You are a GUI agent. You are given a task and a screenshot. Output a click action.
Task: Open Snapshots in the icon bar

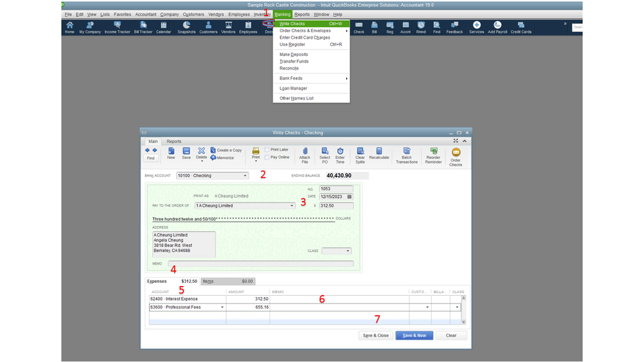(186, 28)
